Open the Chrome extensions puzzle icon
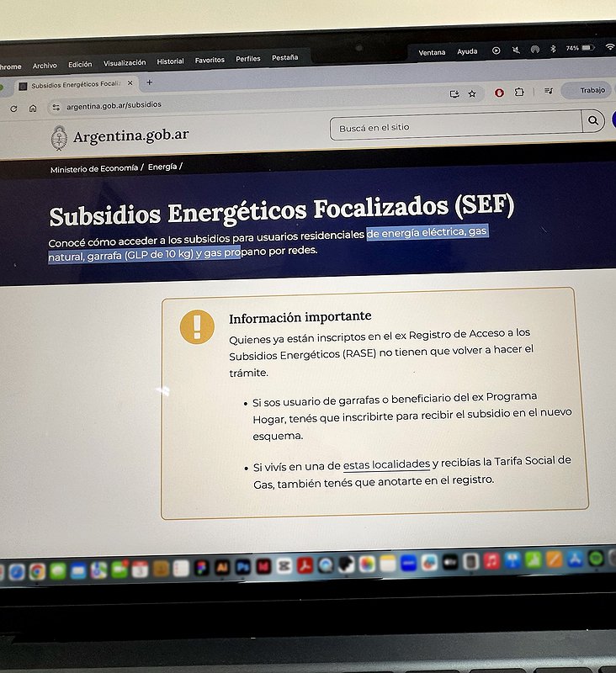 tap(519, 93)
